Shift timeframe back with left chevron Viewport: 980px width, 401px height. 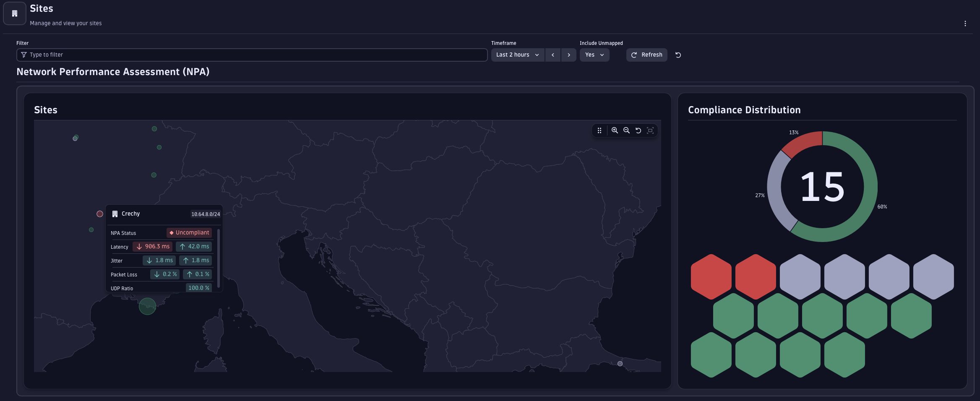pos(553,55)
